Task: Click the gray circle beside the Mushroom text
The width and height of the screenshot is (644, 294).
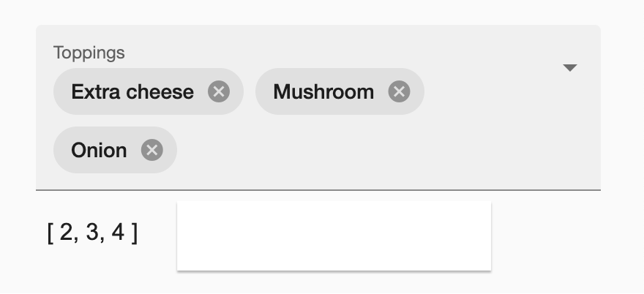Action: pyautogui.click(x=400, y=91)
